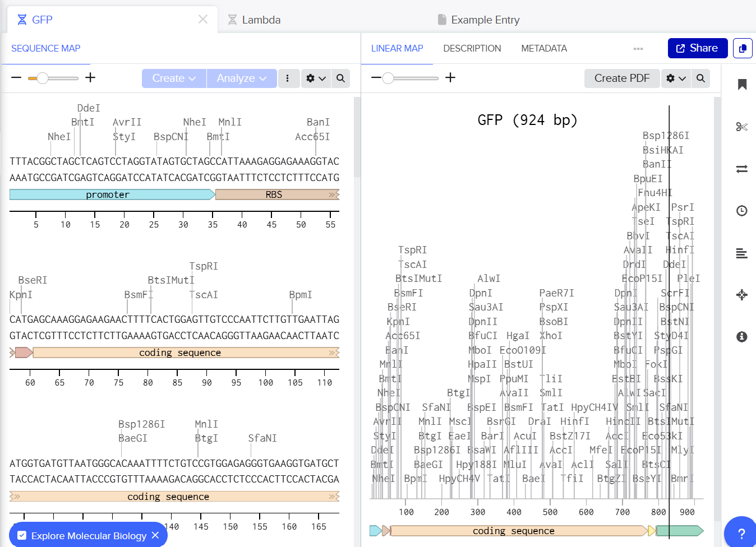The image size is (756, 547).
Task: Open the scissors digest tool
Action: click(x=742, y=127)
